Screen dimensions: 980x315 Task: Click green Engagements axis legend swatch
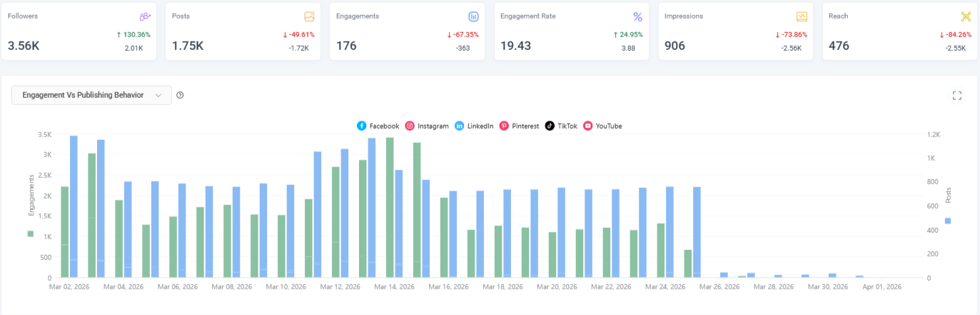point(30,234)
